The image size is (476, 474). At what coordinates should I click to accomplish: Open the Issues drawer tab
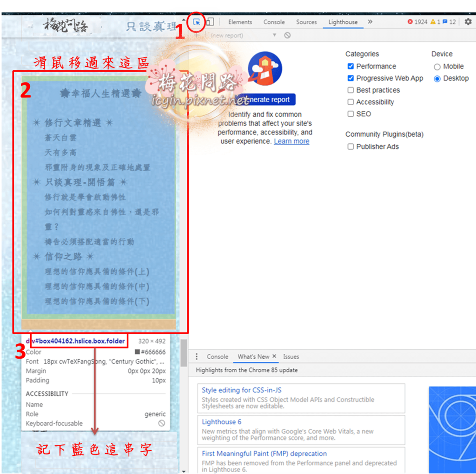pos(291,356)
